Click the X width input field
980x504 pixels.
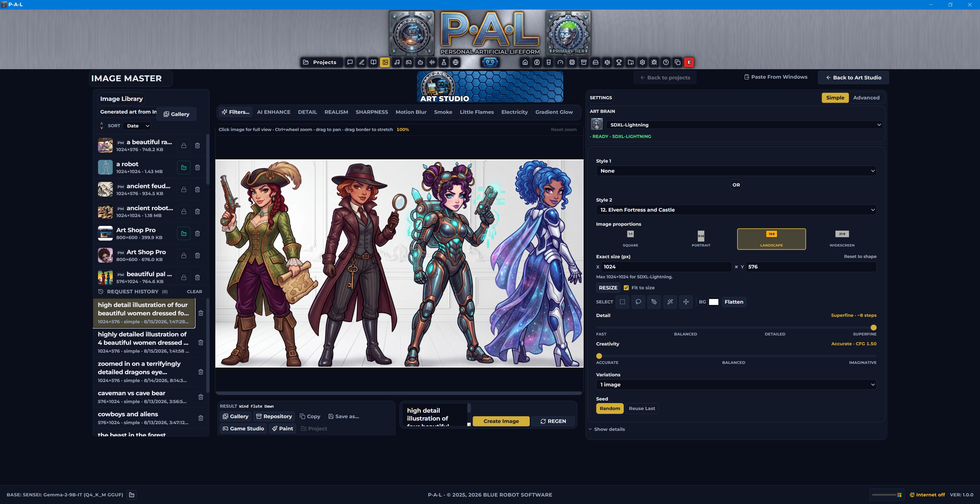coord(666,267)
